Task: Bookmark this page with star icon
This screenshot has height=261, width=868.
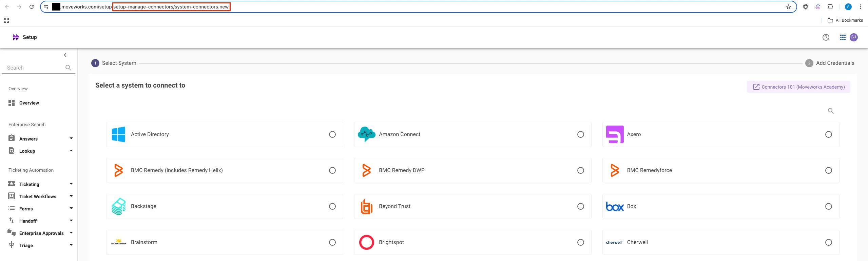Action: [x=789, y=7]
